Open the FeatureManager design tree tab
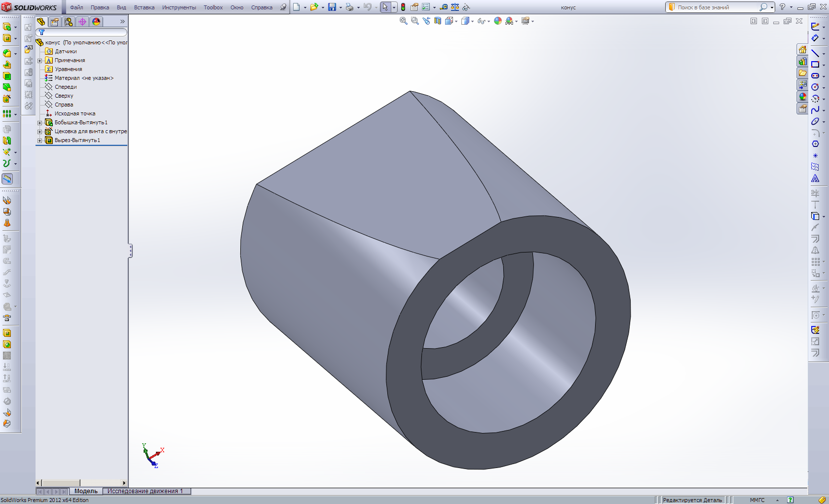The width and height of the screenshot is (829, 504). (41, 22)
